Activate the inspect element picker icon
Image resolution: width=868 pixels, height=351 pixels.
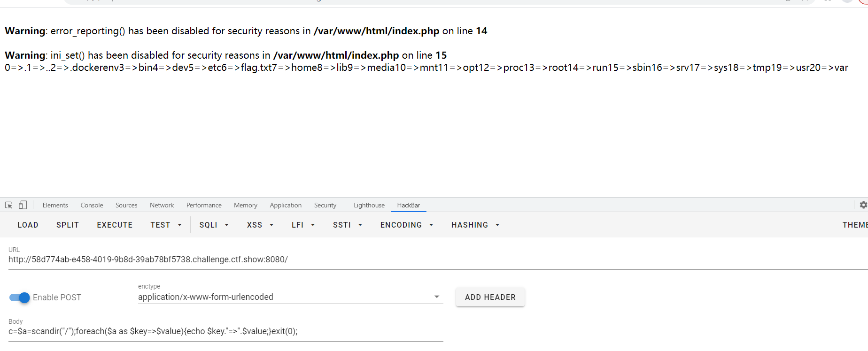coord(8,205)
